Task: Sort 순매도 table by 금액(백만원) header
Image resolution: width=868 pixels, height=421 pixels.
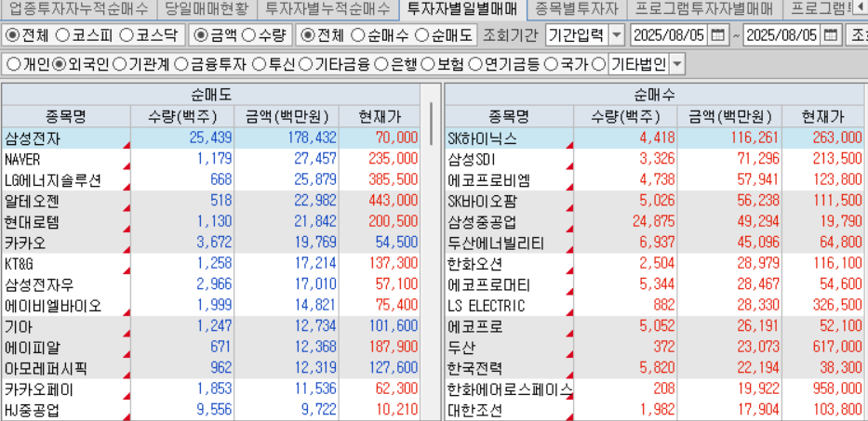Action: [x=287, y=117]
